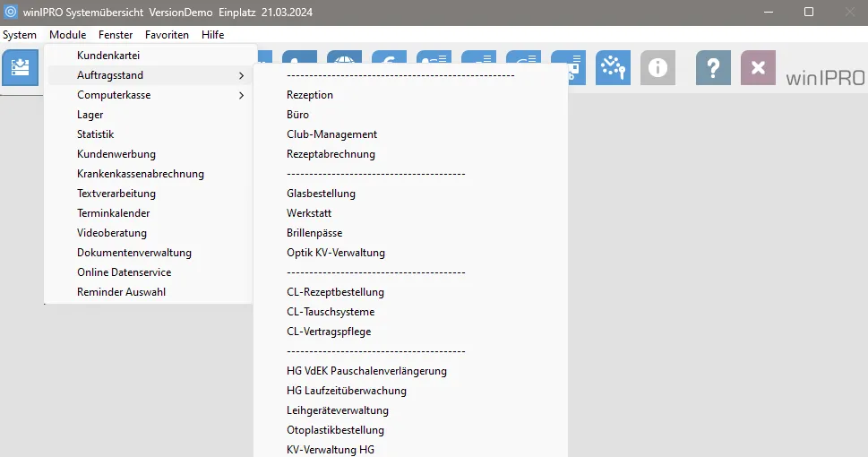The width and height of the screenshot is (868, 457).
Task: Open the clock reminder toolbar icon
Action: pyautogui.click(x=613, y=67)
